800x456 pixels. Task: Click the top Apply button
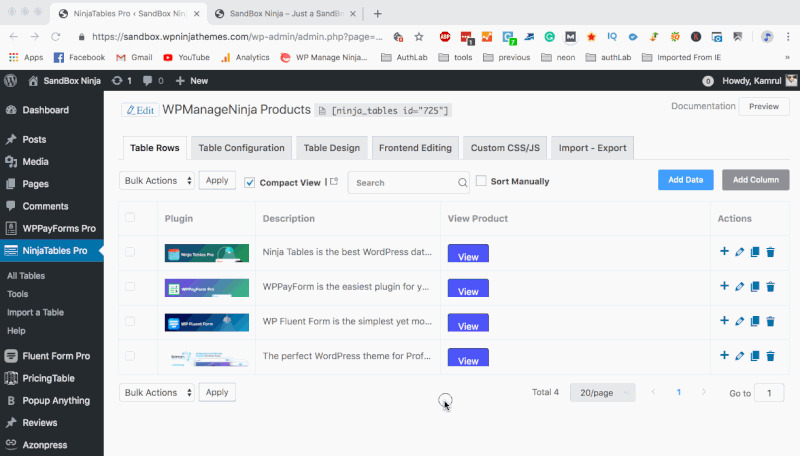(217, 180)
